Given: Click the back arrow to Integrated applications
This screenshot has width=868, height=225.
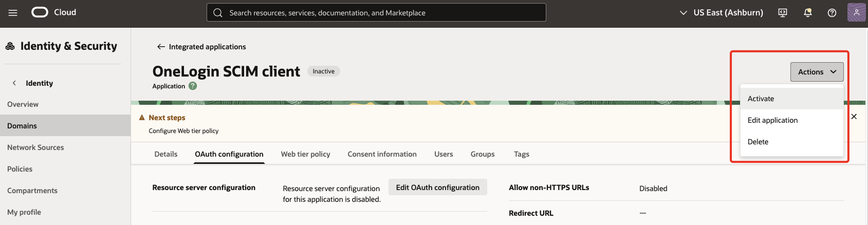Looking at the screenshot, I should 161,47.
